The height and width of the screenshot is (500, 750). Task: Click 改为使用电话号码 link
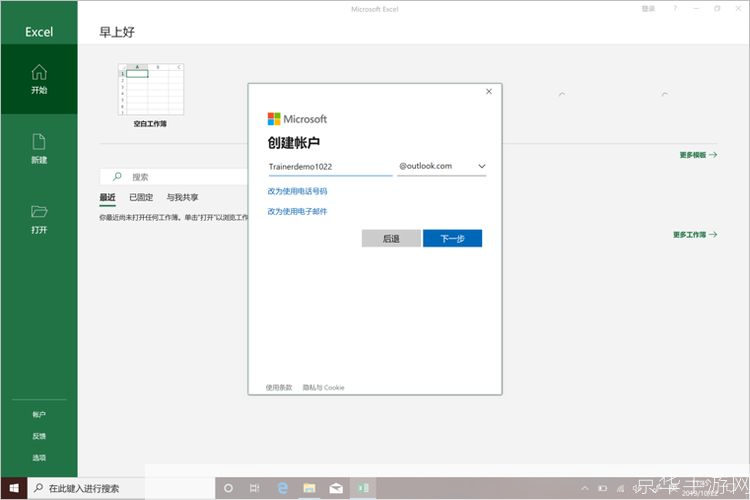coord(297,190)
